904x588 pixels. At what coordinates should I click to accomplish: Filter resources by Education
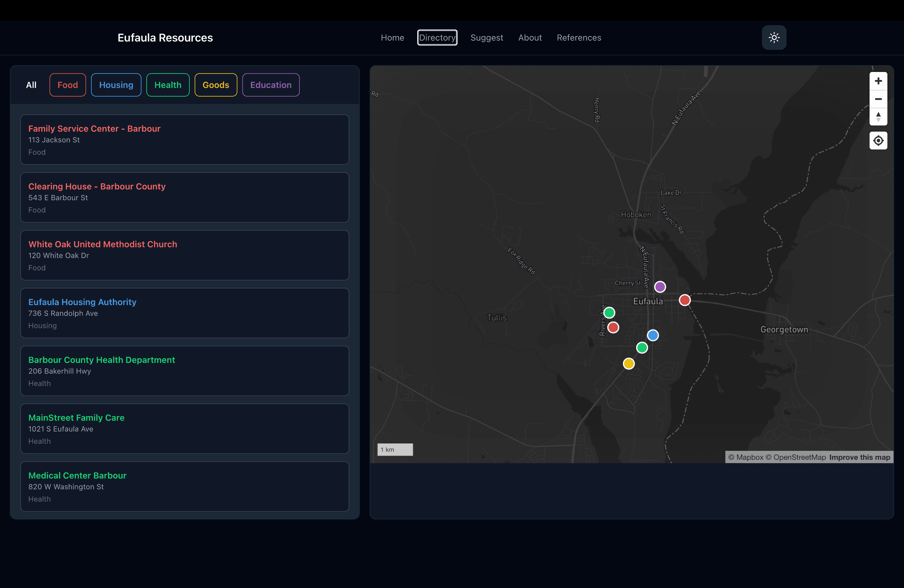pos(271,85)
